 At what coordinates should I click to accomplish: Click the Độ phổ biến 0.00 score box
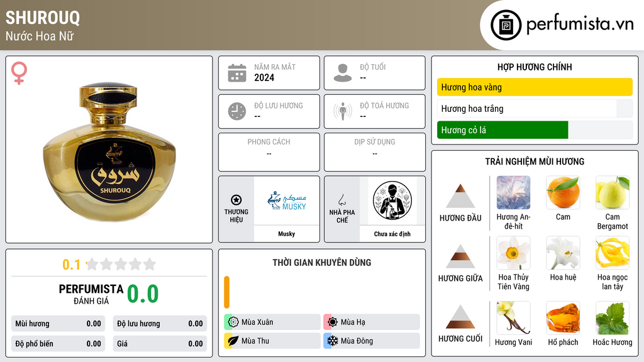coord(58,344)
